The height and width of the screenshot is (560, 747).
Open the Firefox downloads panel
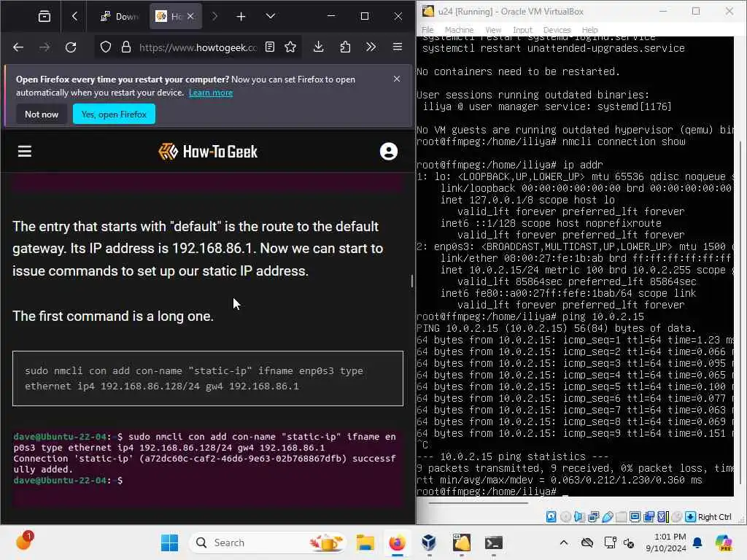[319, 47]
